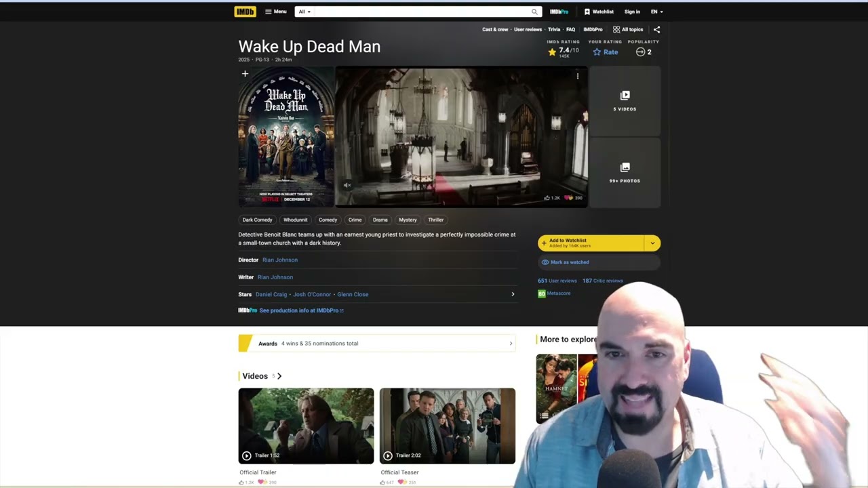The image size is (868, 488).
Task: Unmute the trailer with the speaker icon
Action: click(x=347, y=185)
